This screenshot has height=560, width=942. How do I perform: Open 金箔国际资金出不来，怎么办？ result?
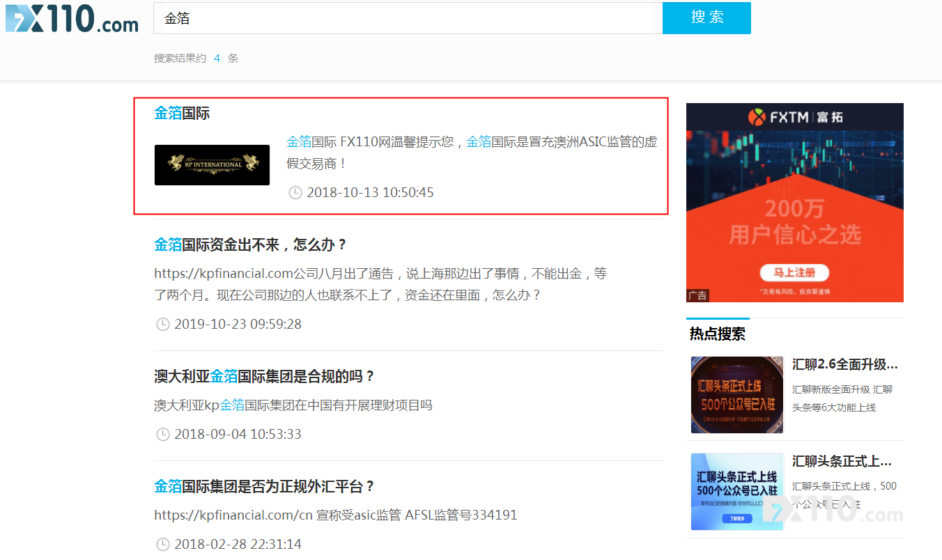click(x=251, y=245)
